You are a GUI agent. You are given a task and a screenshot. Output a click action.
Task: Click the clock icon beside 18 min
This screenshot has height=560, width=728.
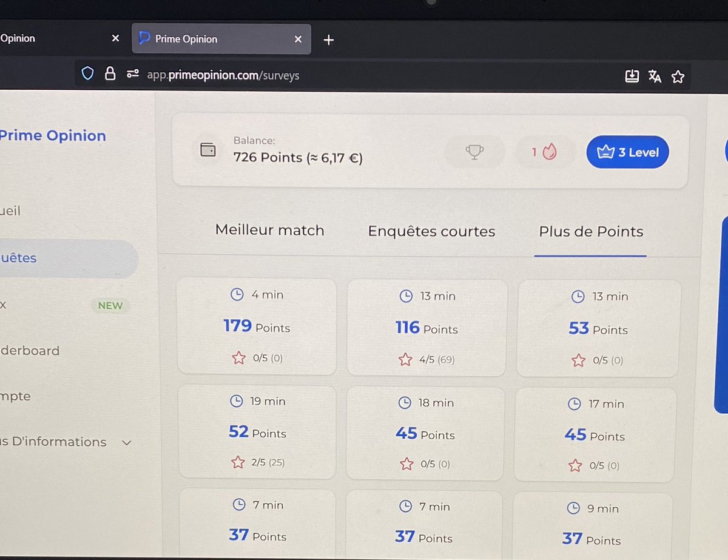(404, 403)
